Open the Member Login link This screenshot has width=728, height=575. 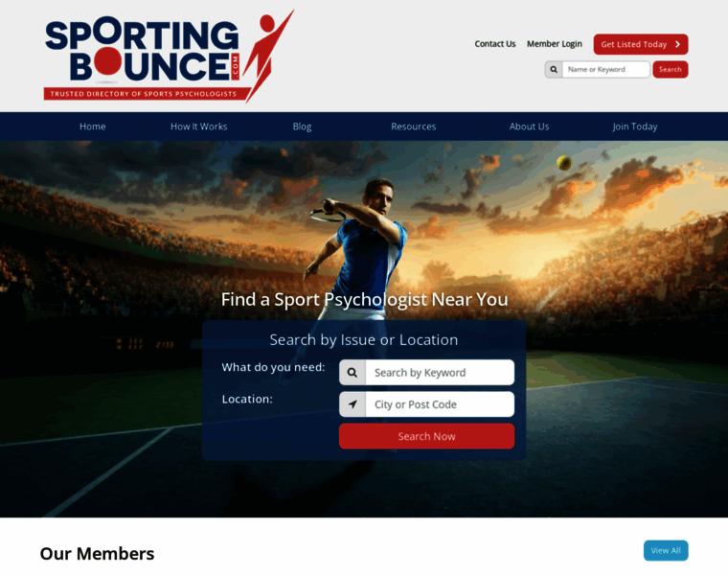point(555,44)
